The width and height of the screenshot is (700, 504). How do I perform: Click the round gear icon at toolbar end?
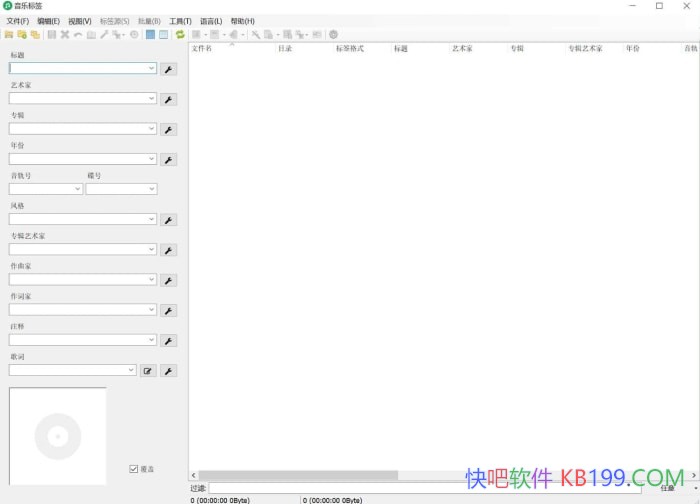click(x=333, y=35)
